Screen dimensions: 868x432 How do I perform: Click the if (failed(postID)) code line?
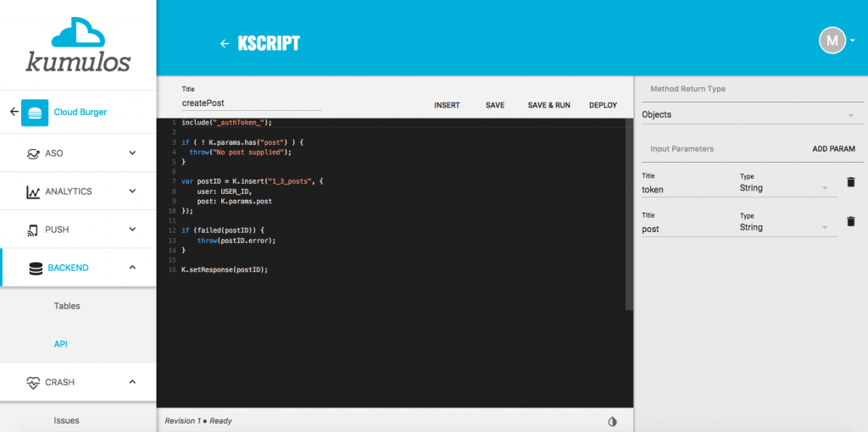tap(225, 230)
